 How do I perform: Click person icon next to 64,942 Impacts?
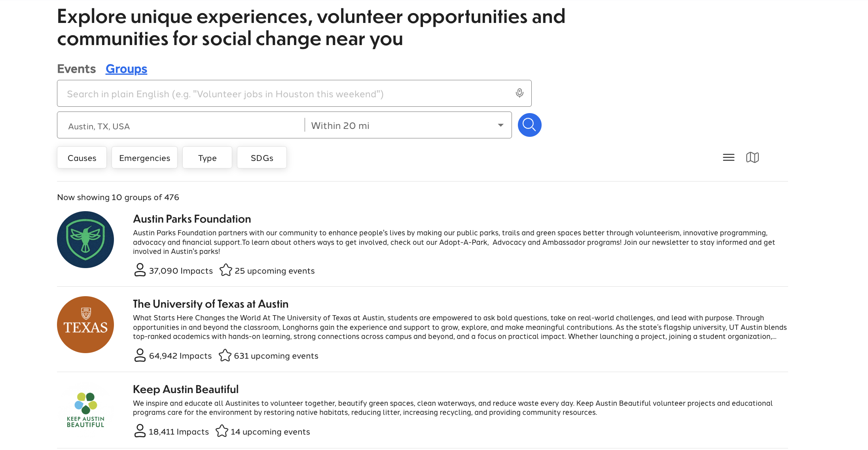pyautogui.click(x=140, y=355)
